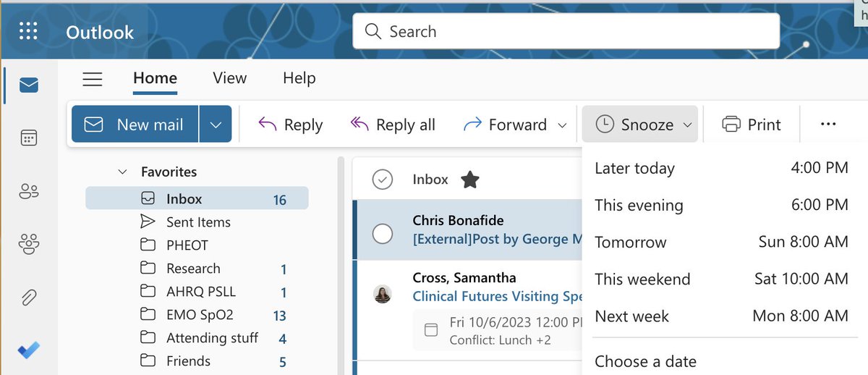Image resolution: width=868 pixels, height=375 pixels.
Task: Click the Forward button
Action: [x=505, y=125]
